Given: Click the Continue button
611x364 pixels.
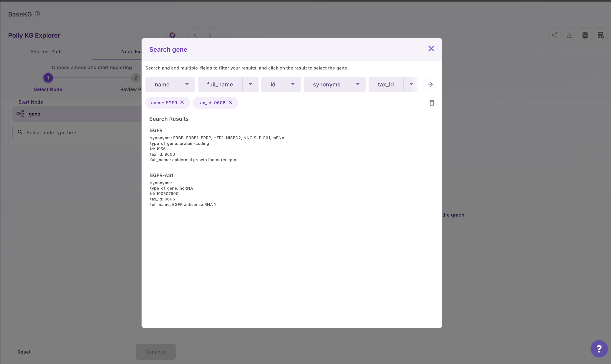Looking at the screenshot, I should pos(156,352).
